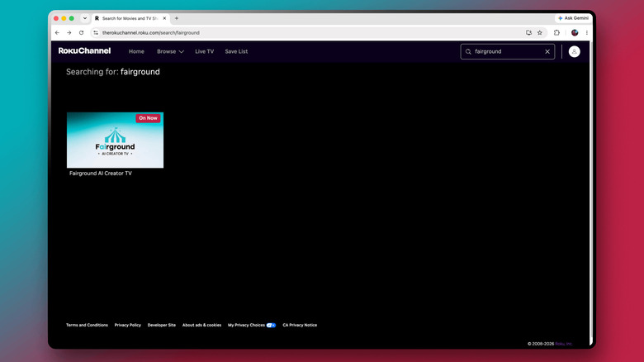The width and height of the screenshot is (644, 362).
Task: Open the tab search dropdown arrow
Action: [x=85, y=18]
